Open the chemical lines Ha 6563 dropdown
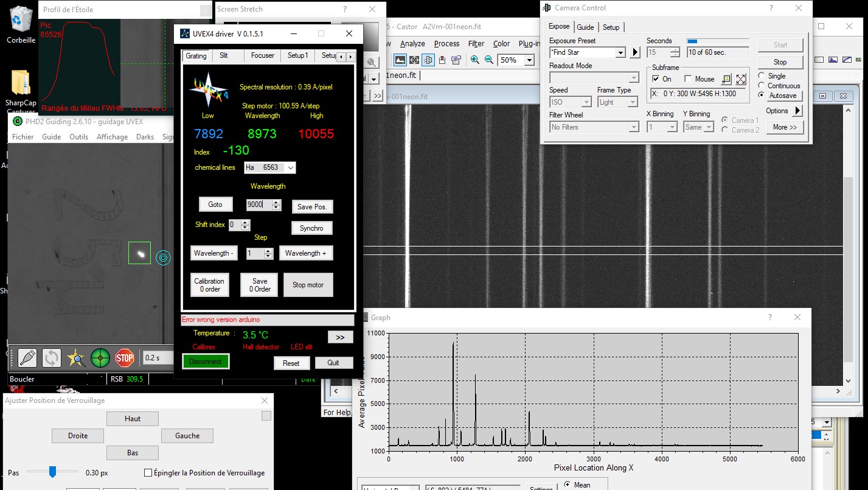This screenshot has width=868, height=490. (x=290, y=167)
